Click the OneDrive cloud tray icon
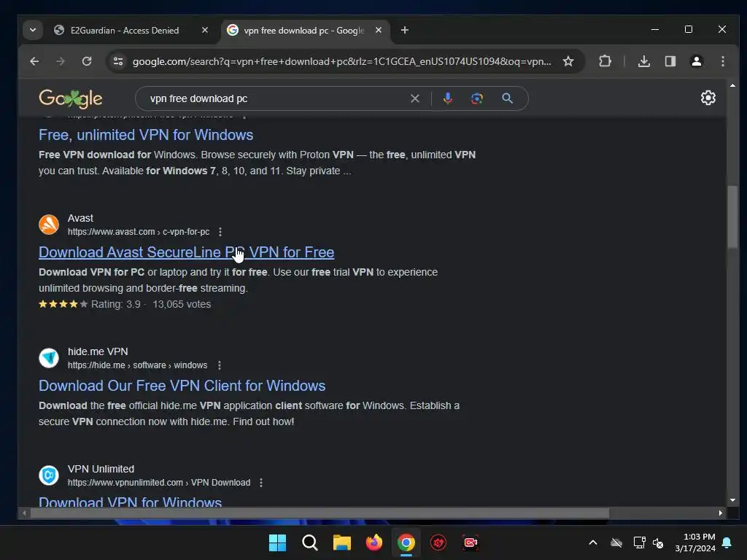Image resolution: width=747 pixels, height=560 pixels. point(616,542)
